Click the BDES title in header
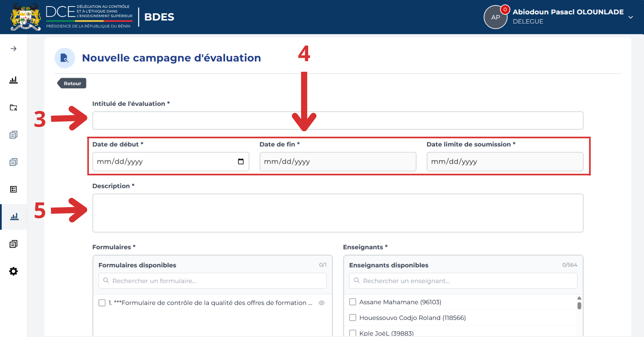Viewport: 644px width, 337px height. coord(159,17)
